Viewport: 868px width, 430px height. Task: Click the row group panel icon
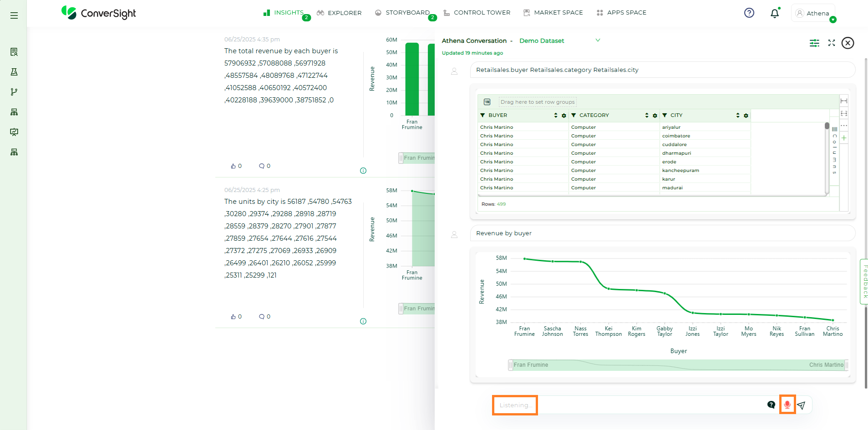tap(487, 102)
